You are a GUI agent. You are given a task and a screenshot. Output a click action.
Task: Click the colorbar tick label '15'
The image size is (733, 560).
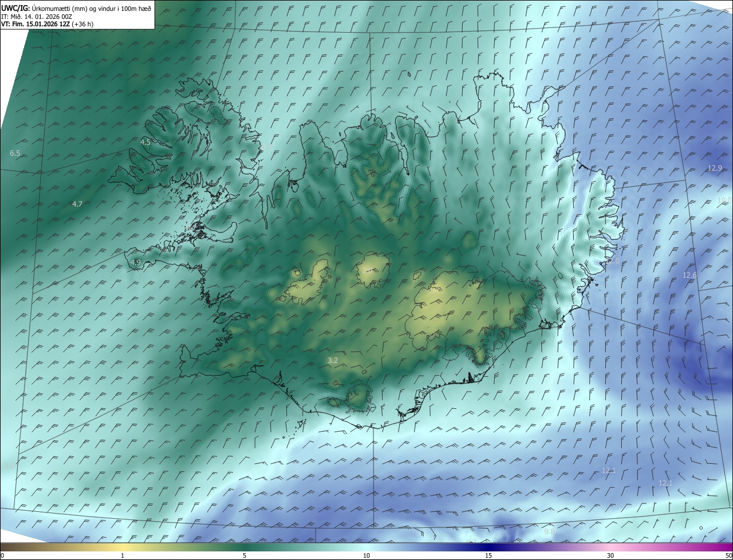pyautogui.click(x=488, y=555)
